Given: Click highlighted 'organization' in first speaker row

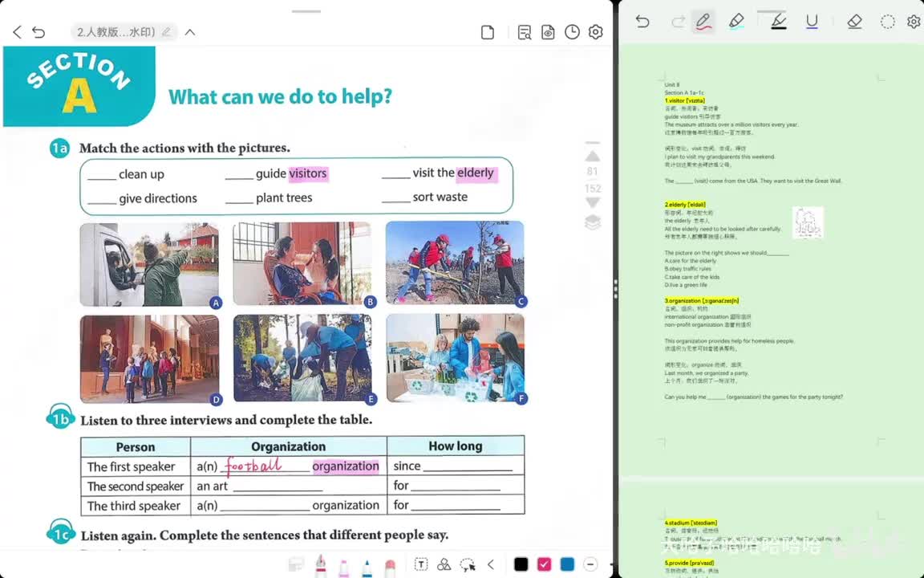Looking at the screenshot, I should pos(346,466).
